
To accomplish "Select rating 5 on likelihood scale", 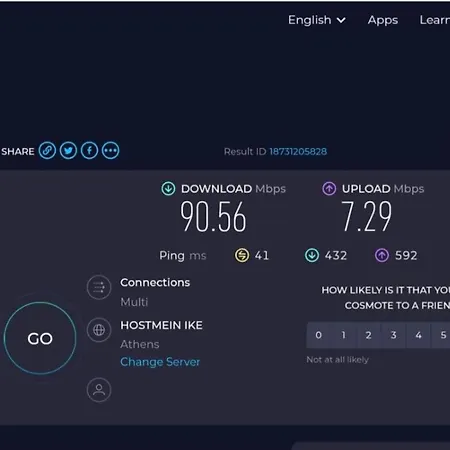I will click(441, 335).
